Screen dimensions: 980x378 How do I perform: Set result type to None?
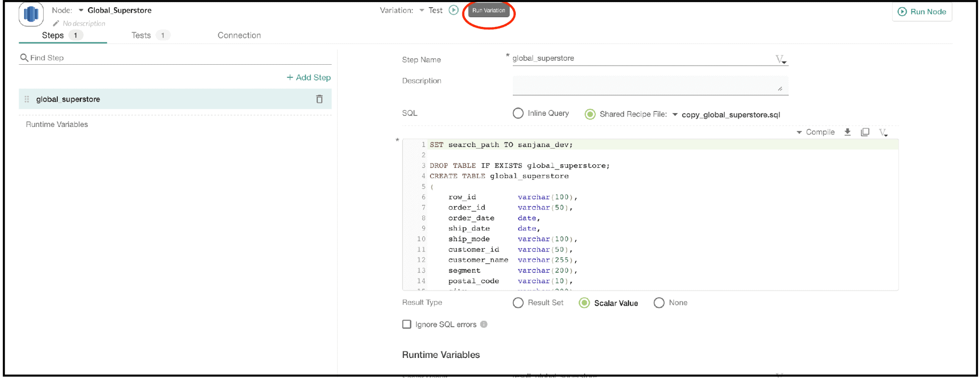[659, 303]
